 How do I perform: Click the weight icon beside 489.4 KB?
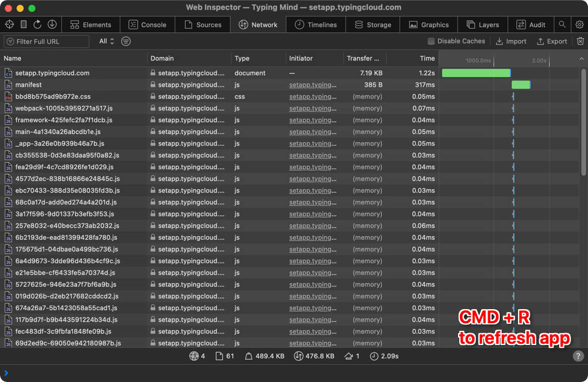click(249, 356)
